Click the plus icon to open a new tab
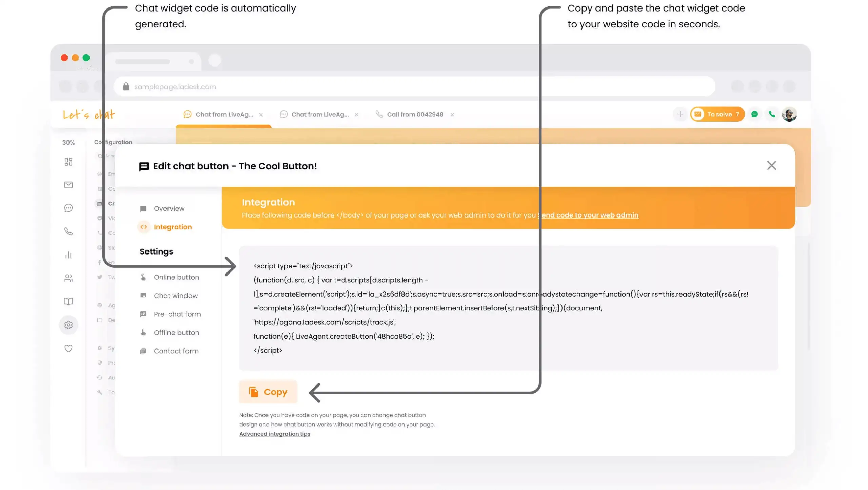 tap(680, 114)
